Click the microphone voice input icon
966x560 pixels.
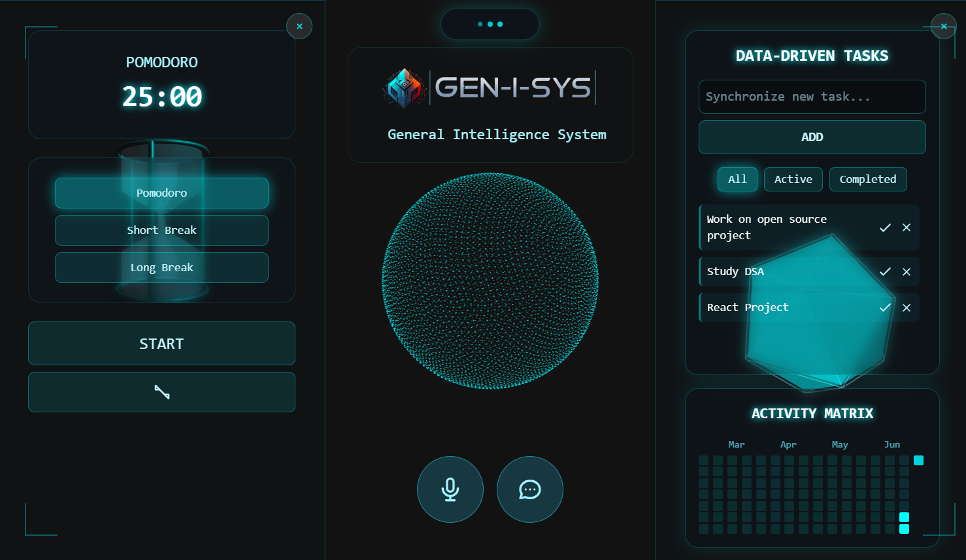tap(450, 489)
